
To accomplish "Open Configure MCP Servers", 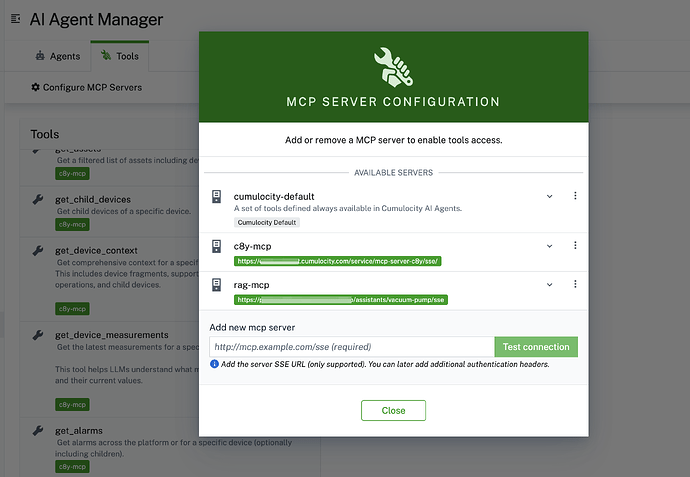I will (x=86, y=87).
